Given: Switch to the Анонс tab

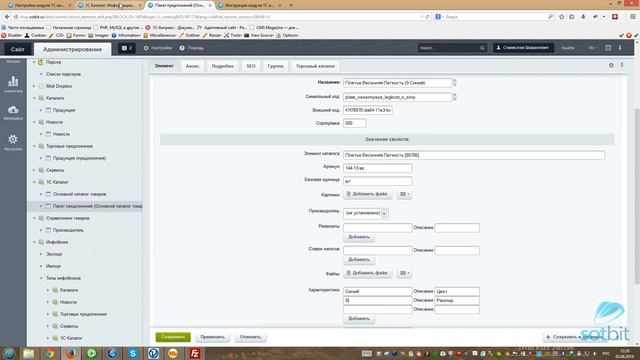Looking at the screenshot, I should [192, 66].
